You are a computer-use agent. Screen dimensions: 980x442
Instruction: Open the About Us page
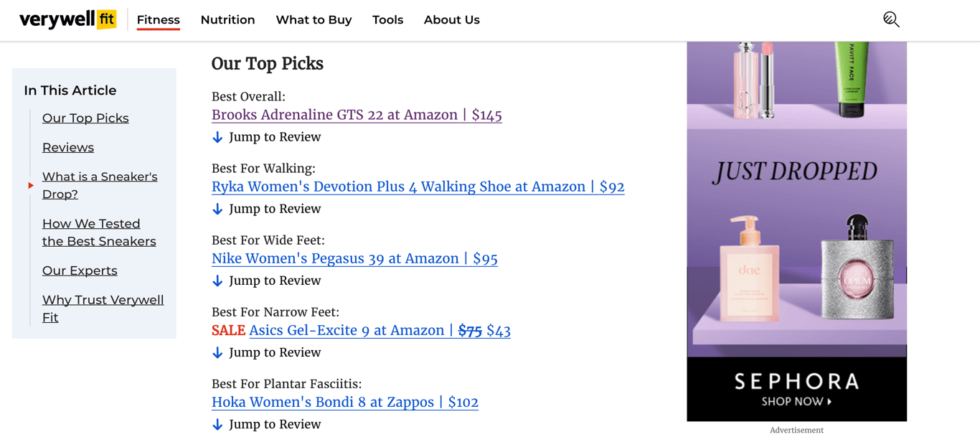click(x=451, y=19)
